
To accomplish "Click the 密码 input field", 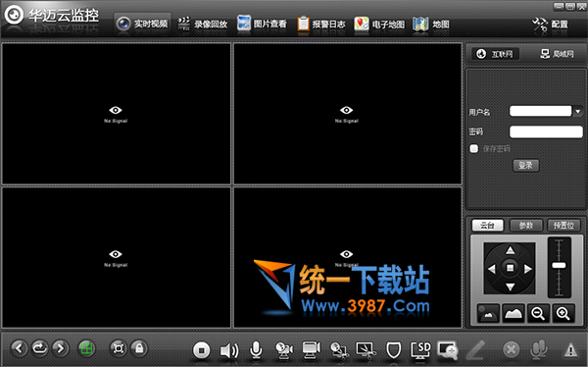I will coord(546,131).
